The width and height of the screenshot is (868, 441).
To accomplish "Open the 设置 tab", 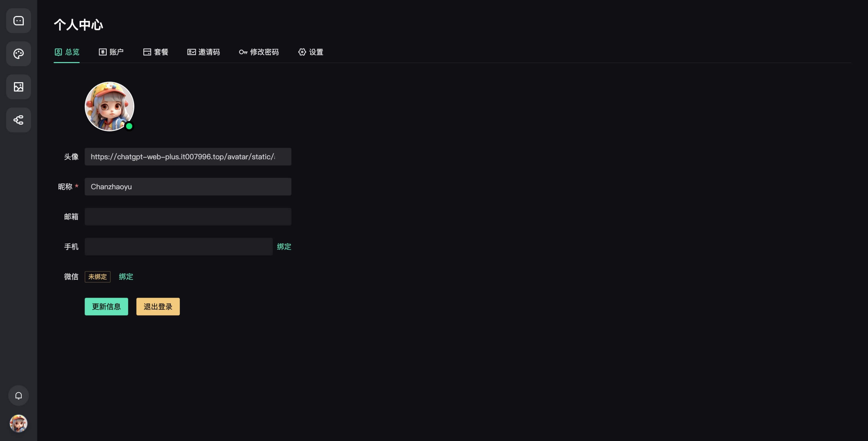I will pyautogui.click(x=311, y=52).
